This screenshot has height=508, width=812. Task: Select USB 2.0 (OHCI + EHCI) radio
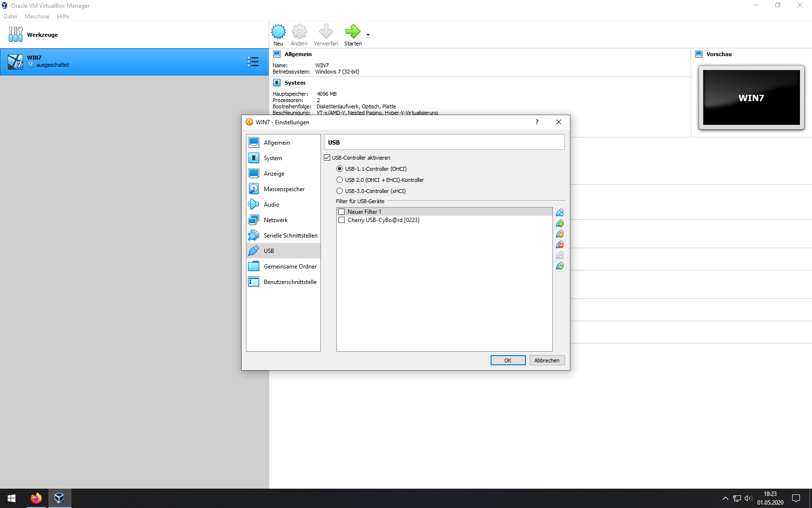point(340,180)
